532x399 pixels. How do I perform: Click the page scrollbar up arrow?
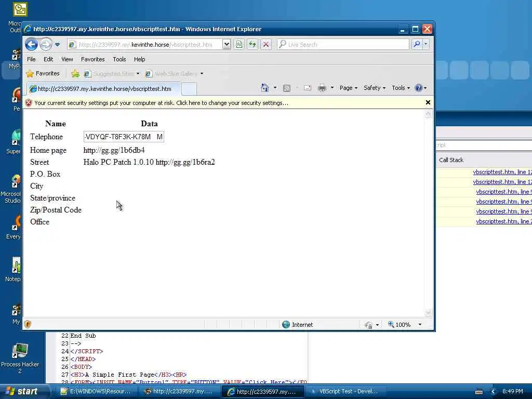(x=428, y=114)
